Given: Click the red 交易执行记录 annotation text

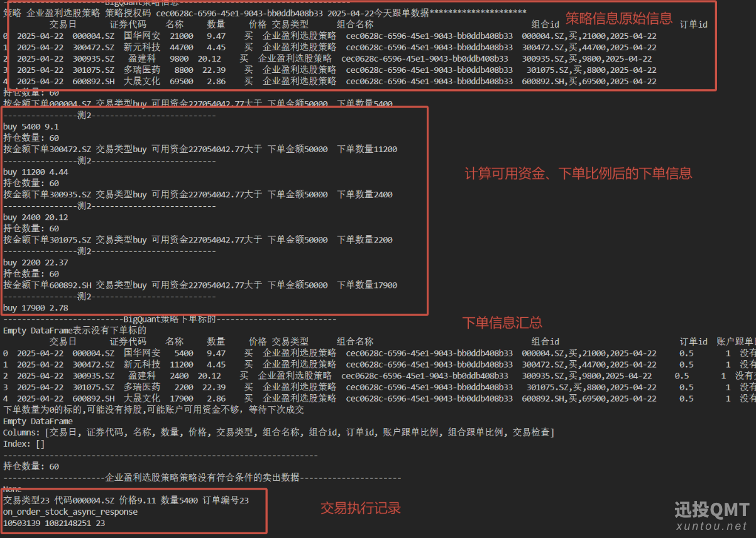Looking at the screenshot, I should (361, 508).
